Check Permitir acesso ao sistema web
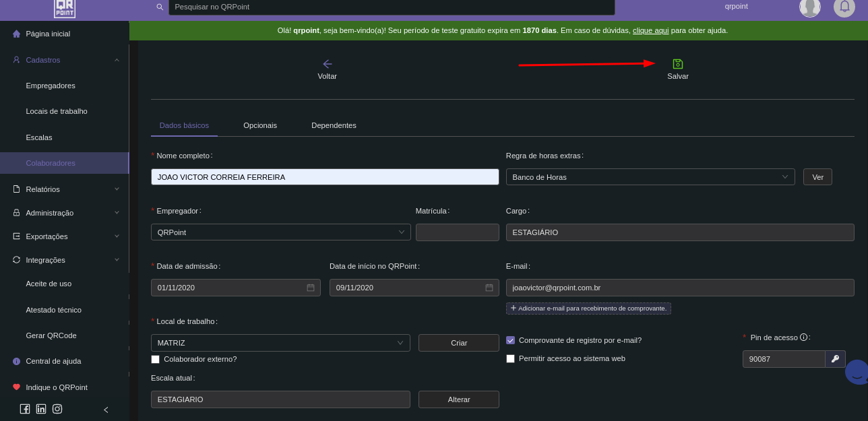The image size is (868, 421). coord(510,358)
